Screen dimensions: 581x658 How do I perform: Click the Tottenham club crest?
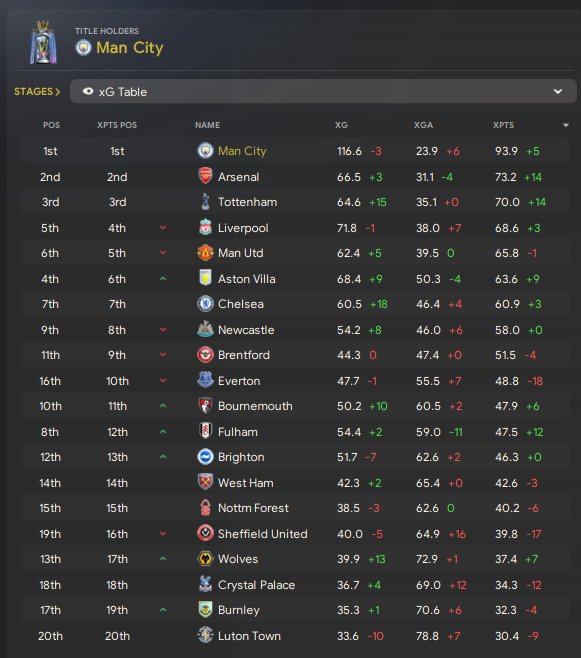[x=205, y=202]
